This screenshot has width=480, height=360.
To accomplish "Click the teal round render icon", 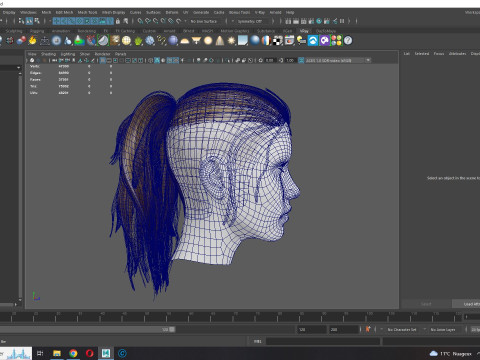I will click(x=319, y=21).
